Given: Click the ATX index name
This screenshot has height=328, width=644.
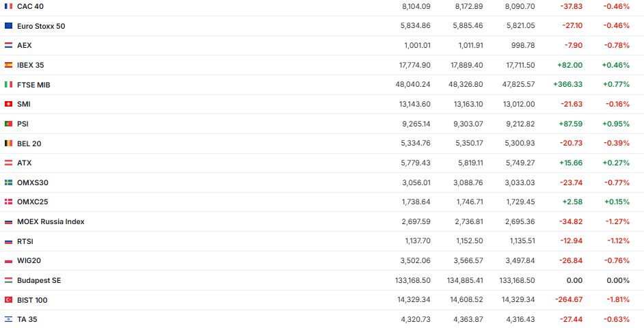Looking at the screenshot, I should point(25,163).
